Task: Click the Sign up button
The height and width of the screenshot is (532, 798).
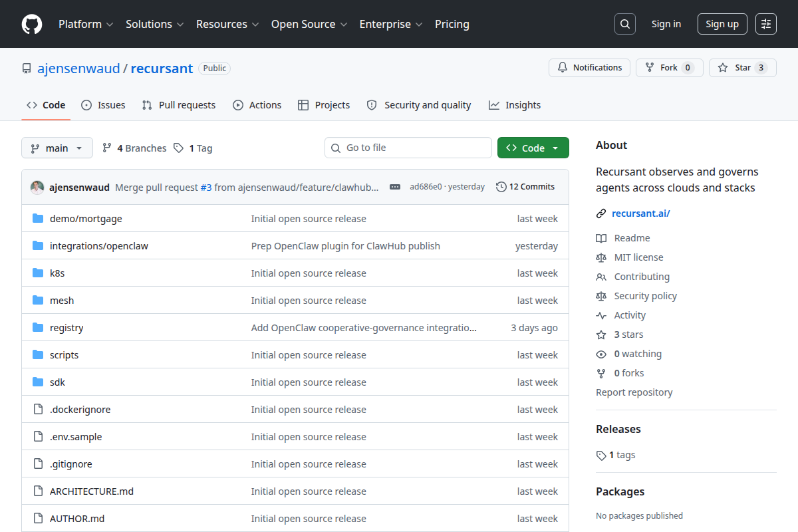Action: tap(722, 24)
